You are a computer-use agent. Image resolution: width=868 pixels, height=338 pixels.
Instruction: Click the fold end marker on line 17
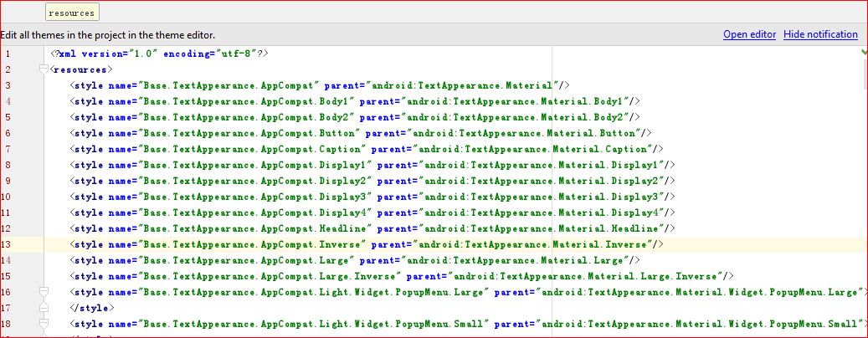pyautogui.click(x=44, y=308)
